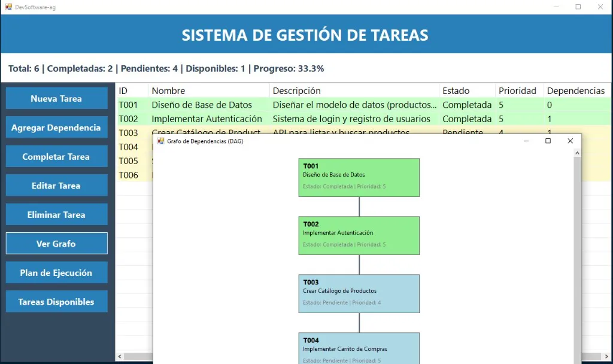The height and width of the screenshot is (364, 613).
Task: Click the Estado column header
Action: [x=455, y=90]
